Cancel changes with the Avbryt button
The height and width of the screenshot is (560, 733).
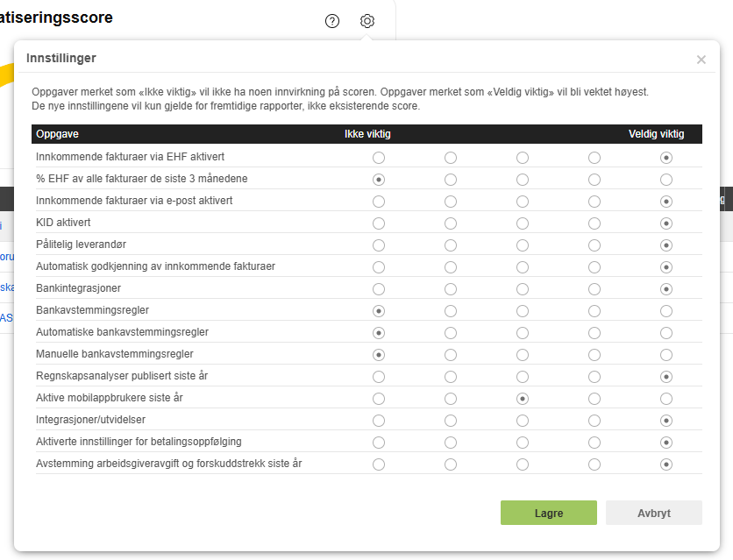coord(653,513)
